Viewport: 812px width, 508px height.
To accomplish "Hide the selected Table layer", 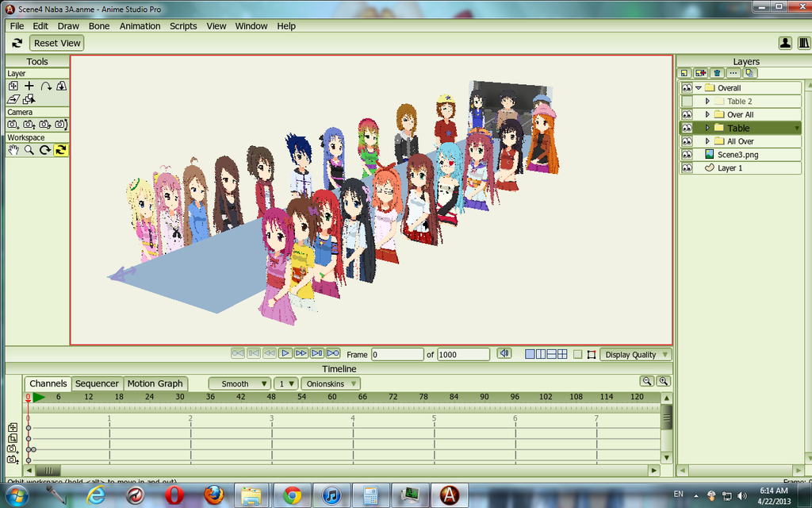I will point(687,128).
